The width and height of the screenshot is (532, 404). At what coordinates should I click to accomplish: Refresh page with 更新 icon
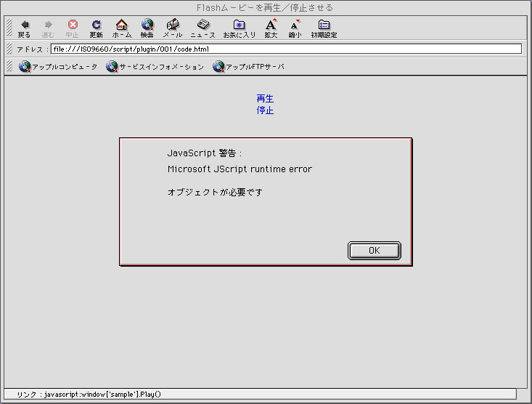pos(97,28)
